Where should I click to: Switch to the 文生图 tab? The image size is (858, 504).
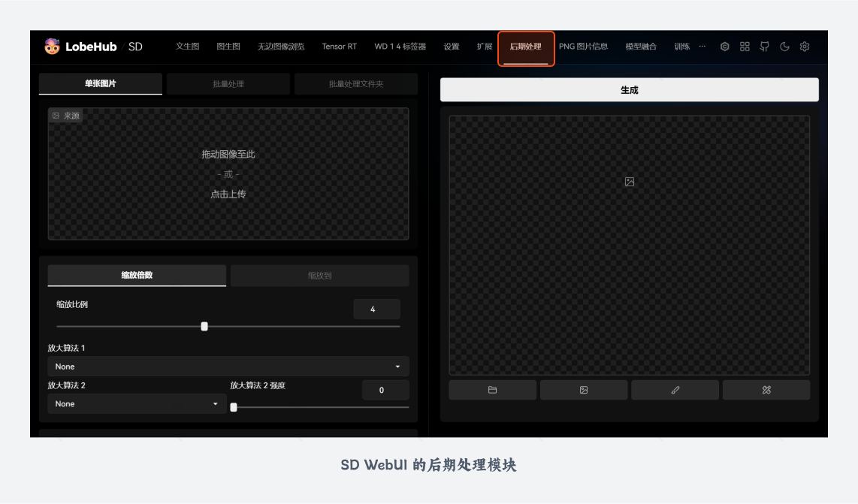[187, 47]
